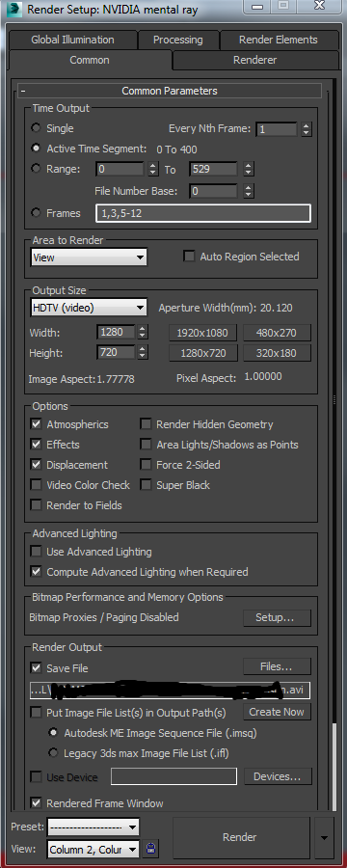Enable the Use Device checkbox
Screen dimensions: 347x868
(36, 776)
